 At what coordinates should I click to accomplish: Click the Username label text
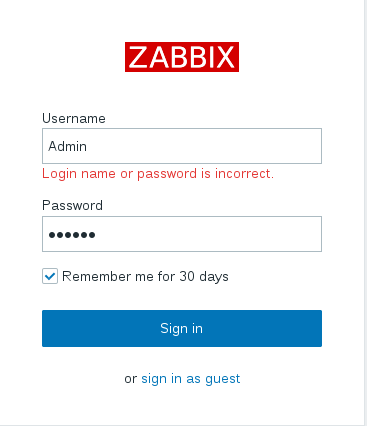click(x=74, y=118)
